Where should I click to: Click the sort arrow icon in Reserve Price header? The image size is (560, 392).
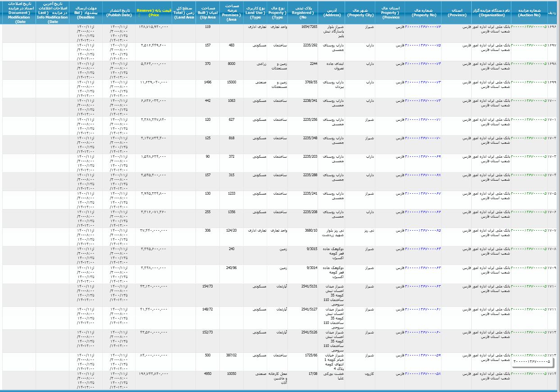coord(139,15)
